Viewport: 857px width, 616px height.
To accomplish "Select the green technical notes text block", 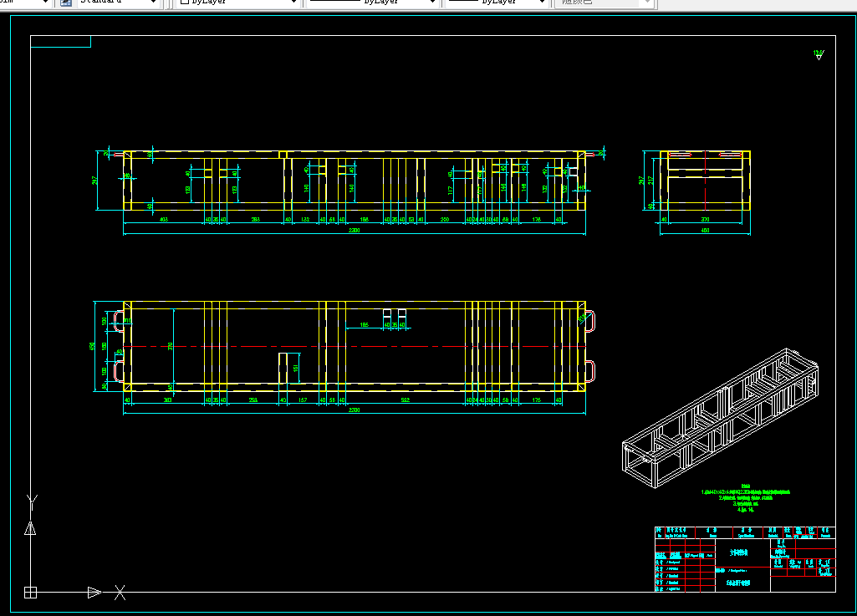I will pyautogui.click(x=746, y=498).
